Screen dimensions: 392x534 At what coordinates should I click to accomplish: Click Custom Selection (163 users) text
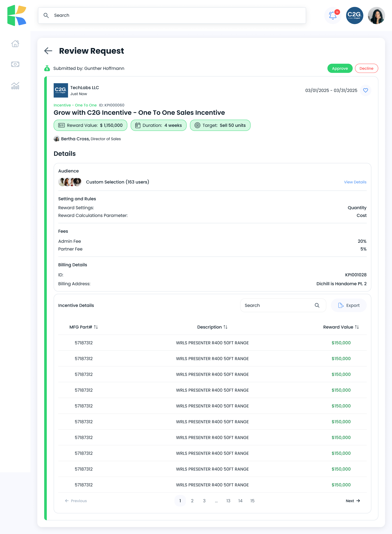tap(117, 182)
